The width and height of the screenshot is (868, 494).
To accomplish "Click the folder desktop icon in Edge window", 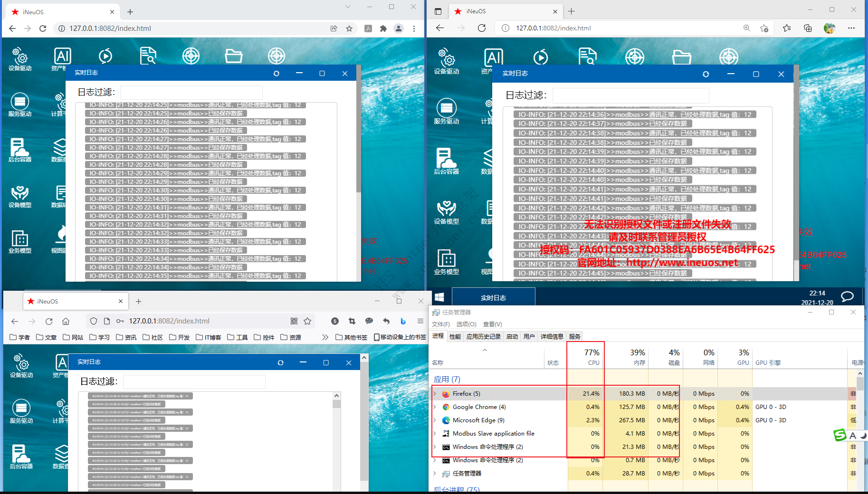I will coord(682,57).
